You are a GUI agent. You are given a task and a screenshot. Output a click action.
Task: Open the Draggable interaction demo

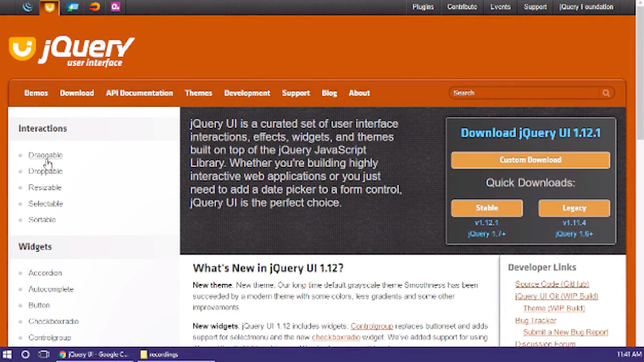click(x=45, y=155)
